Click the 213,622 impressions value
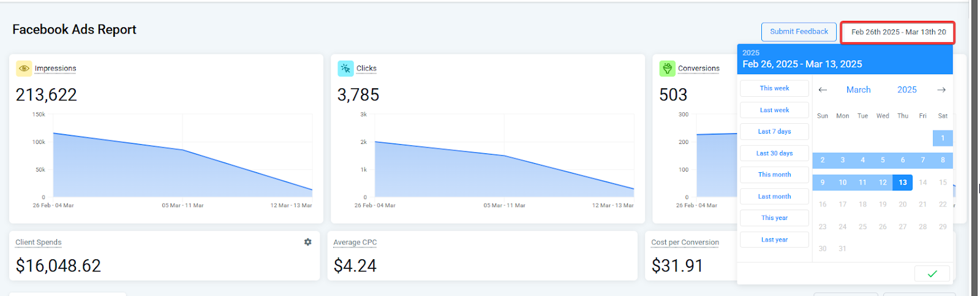The height and width of the screenshot is (296, 980). (x=47, y=94)
